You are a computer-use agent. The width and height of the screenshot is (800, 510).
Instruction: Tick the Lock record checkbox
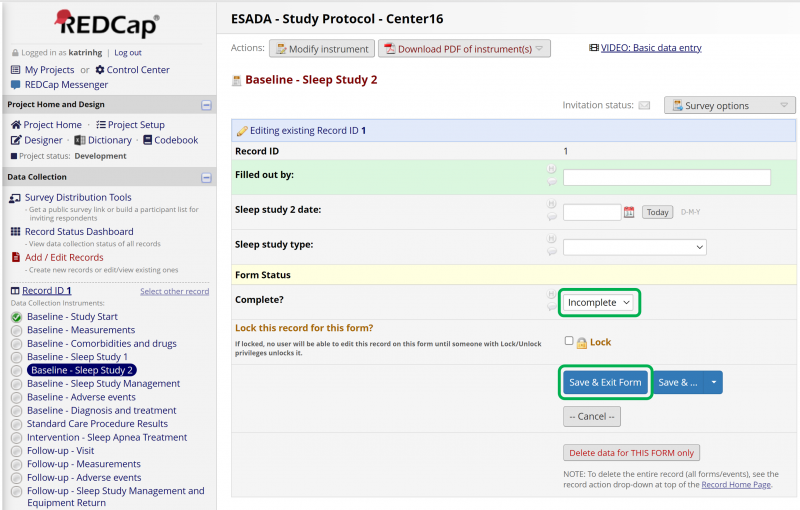coord(569,341)
